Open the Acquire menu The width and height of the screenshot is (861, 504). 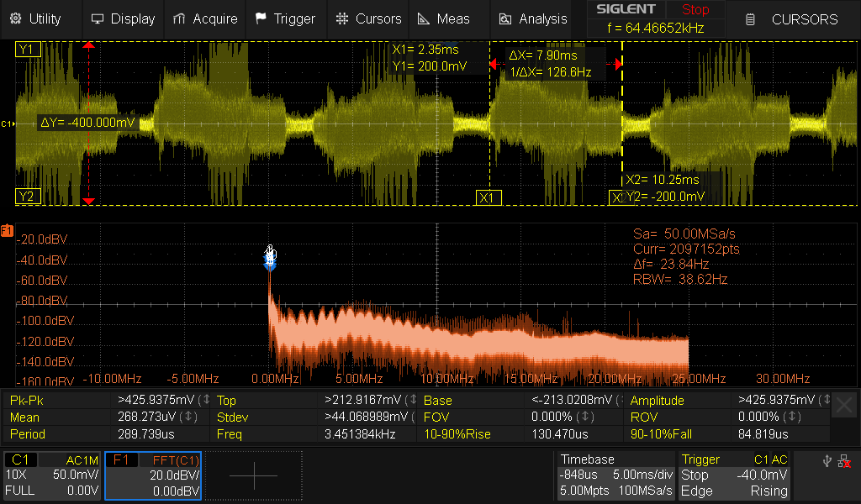click(205, 18)
